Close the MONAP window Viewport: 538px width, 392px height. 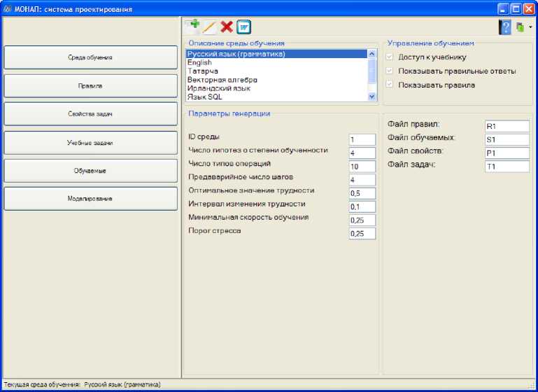(x=529, y=9)
